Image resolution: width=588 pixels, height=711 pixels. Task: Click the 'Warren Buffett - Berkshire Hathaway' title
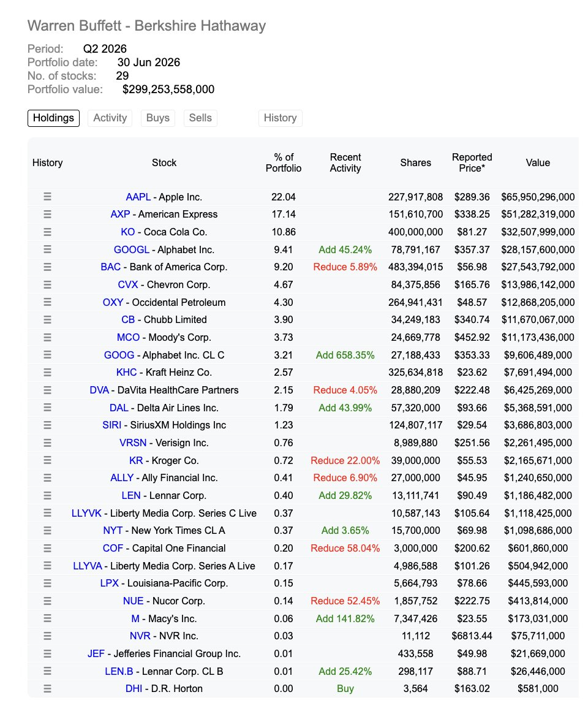point(146,26)
